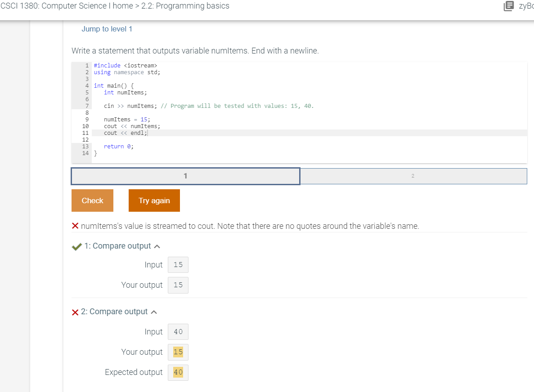Viewport: 534px width, 392px height.
Task: Click code line numItems = 15;
Action: pos(127,120)
